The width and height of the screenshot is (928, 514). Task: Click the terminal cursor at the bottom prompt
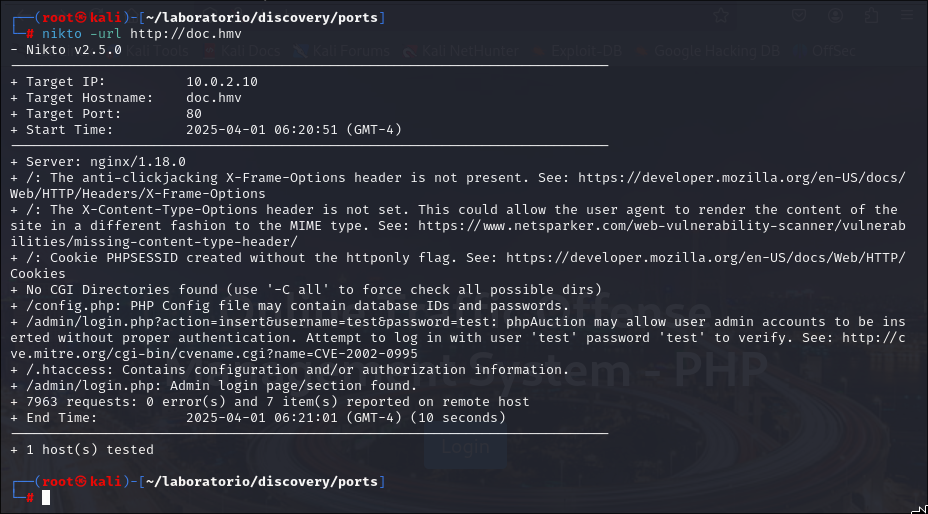(46, 497)
